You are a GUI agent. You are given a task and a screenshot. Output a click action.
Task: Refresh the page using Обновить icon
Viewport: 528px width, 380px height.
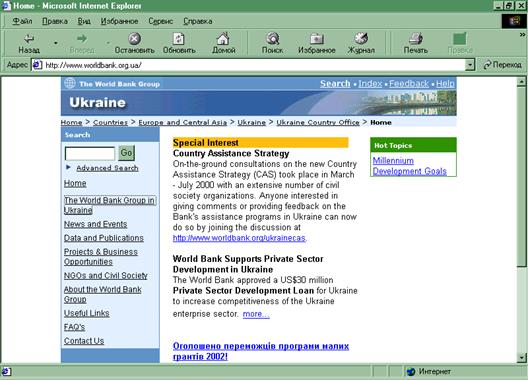click(179, 39)
